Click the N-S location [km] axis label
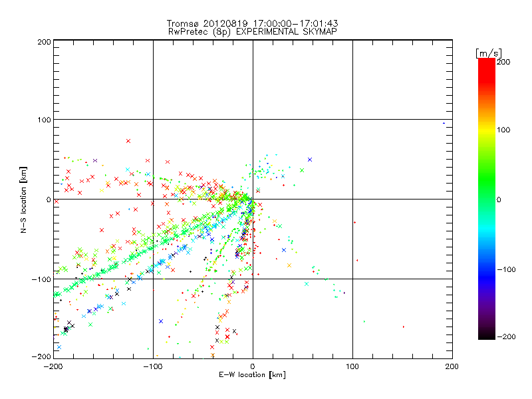Screen dimensions: 532x399 tap(23, 200)
